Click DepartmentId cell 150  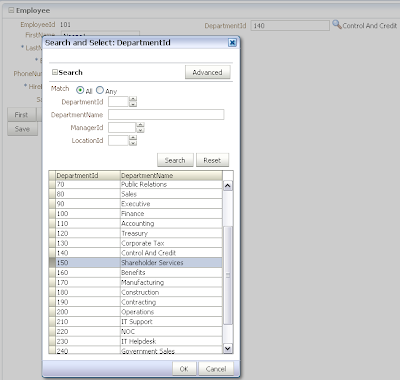[x=88, y=263]
